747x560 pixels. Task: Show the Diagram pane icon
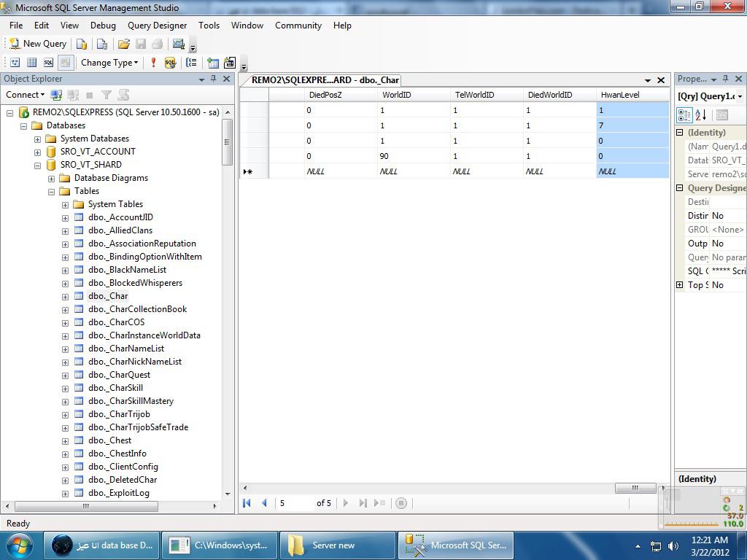coord(15,63)
